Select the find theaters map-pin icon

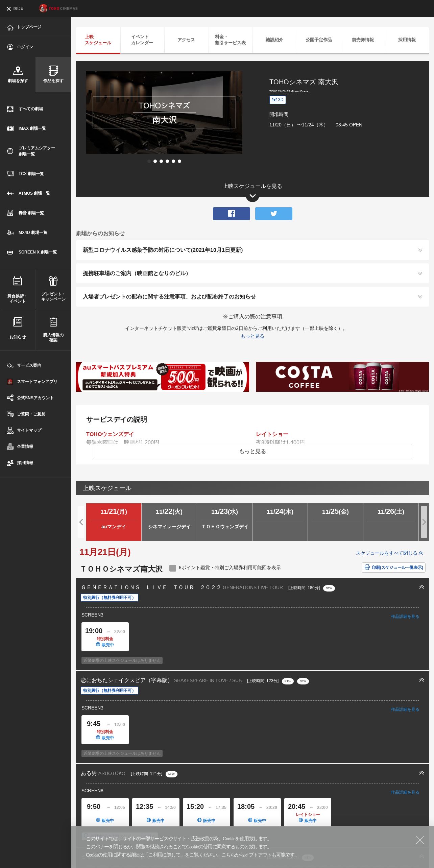click(x=18, y=70)
